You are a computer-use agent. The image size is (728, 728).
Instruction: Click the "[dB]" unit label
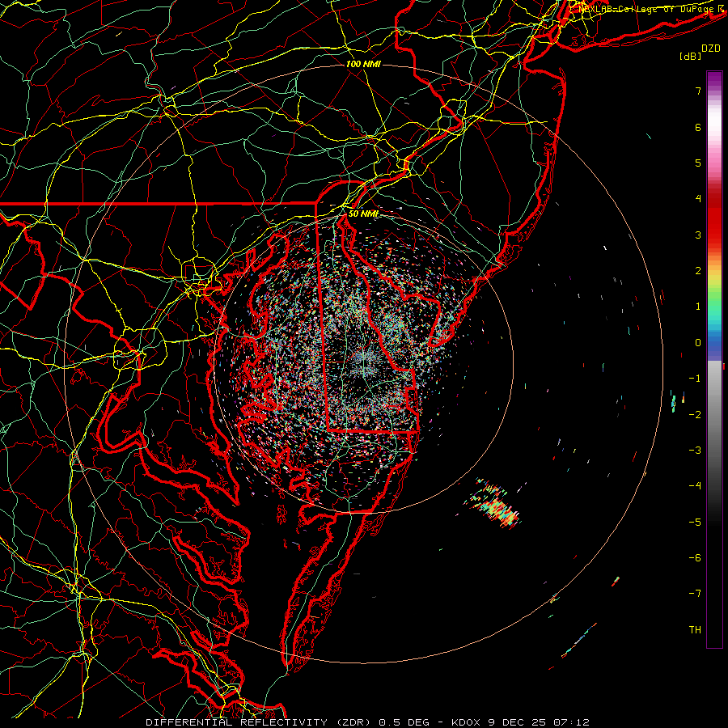(691, 56)
